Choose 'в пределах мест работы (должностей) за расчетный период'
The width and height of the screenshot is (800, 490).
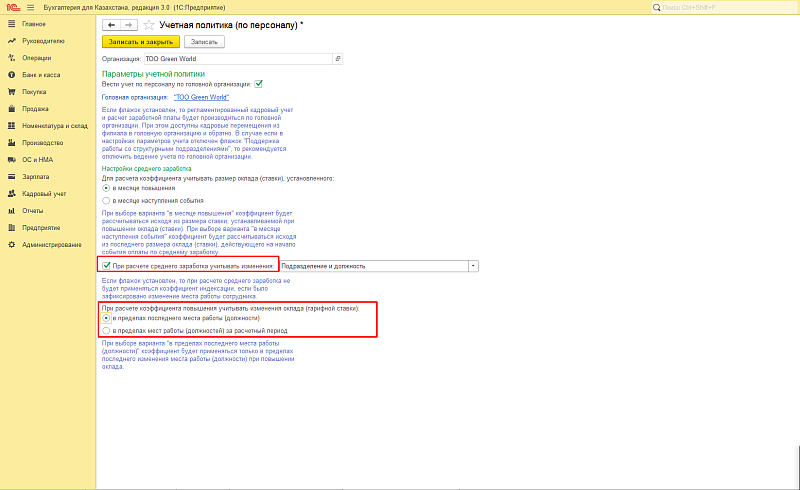(106, 329)
